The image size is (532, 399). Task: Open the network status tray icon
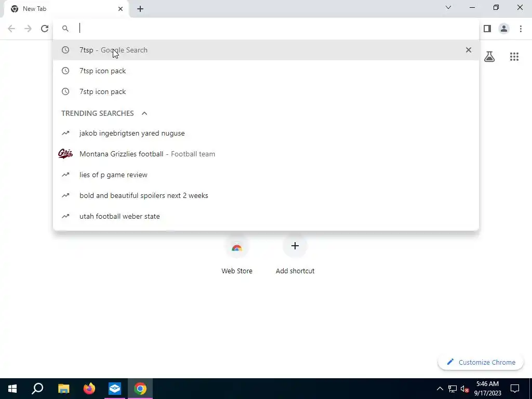click(453, 389)
